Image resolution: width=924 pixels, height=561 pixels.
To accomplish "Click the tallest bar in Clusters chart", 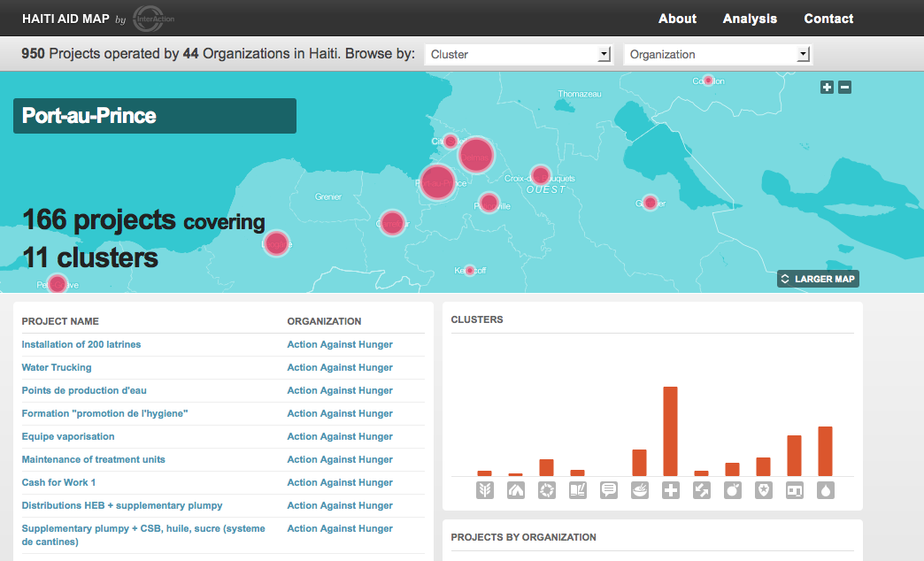I will tap(670, 431).
